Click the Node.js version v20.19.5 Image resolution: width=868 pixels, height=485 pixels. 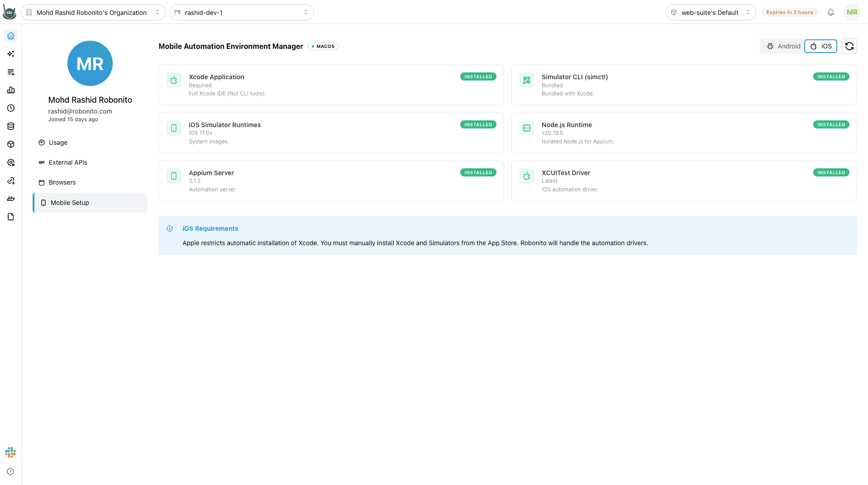pos(552,133)
